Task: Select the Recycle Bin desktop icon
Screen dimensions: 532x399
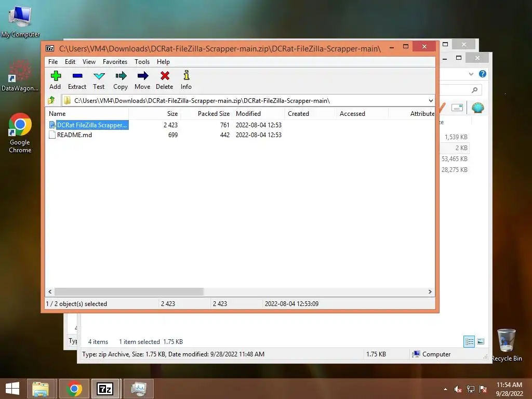Action: click(507, 345)
